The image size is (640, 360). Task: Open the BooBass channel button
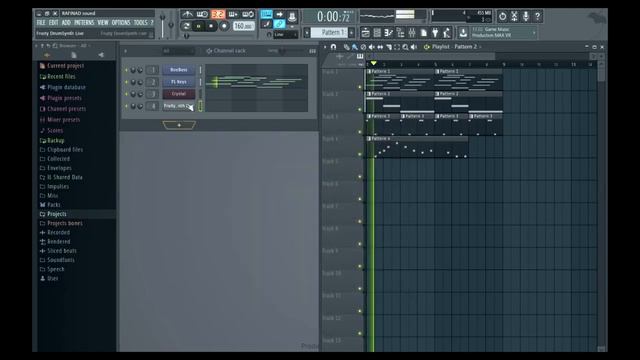179,70
